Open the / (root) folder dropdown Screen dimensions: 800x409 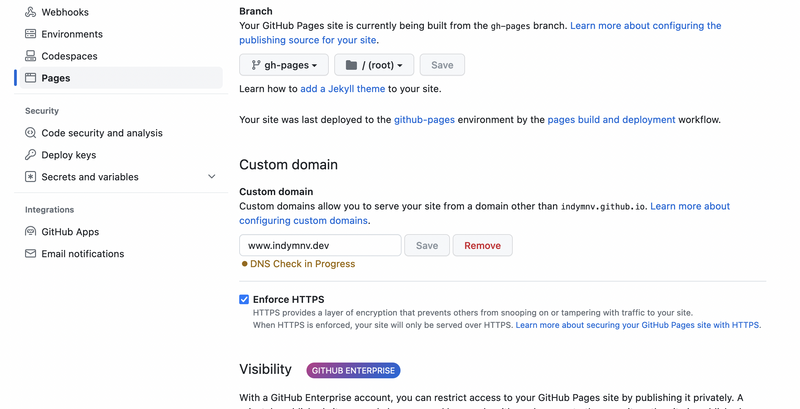coord(374,65)
